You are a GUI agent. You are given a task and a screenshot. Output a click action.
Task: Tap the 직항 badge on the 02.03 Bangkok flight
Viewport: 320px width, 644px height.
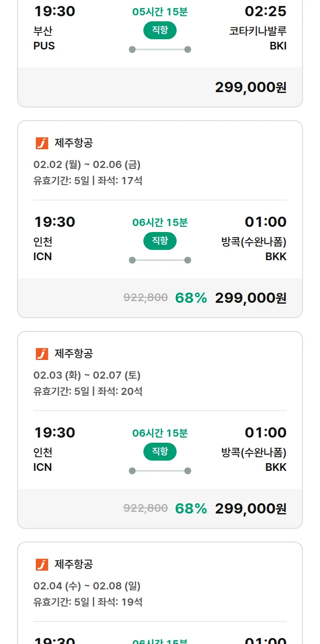point(160,452)
